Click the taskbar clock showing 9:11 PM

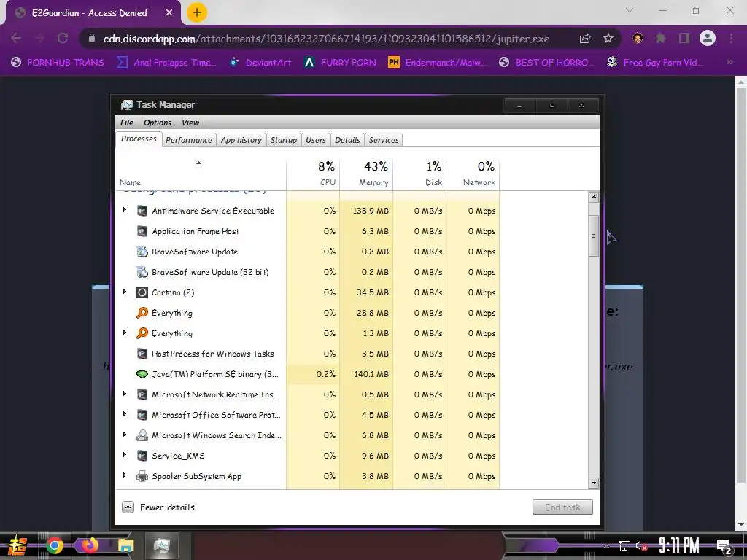click(679, 545)
